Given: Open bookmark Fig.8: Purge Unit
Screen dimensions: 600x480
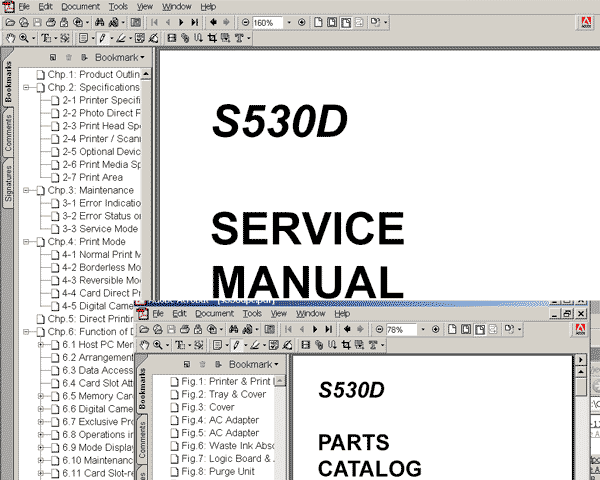Looking at the screenshot, I should point(212,472).
